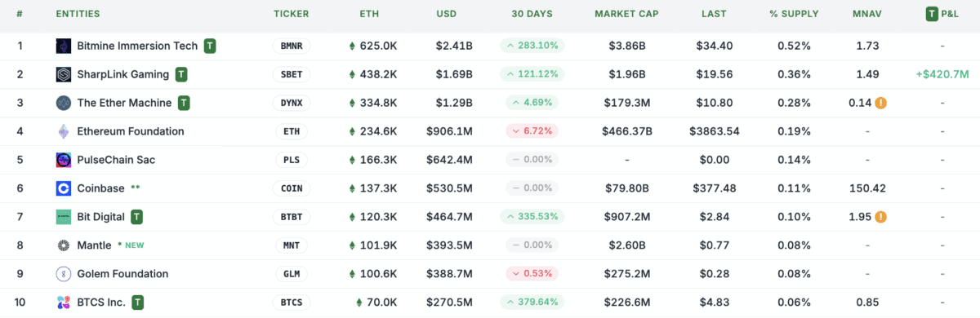
Task: Sort table by the ETH column header
Action: point(369,14)
